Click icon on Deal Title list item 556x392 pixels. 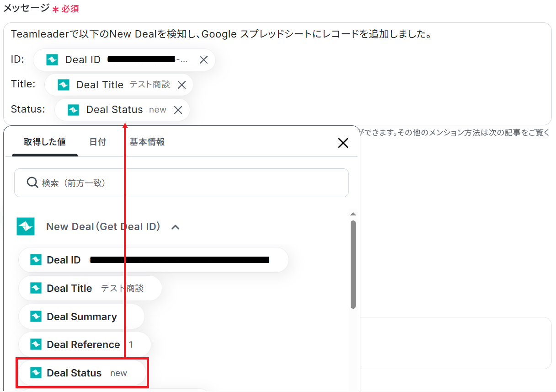click(x=36, y=288)
